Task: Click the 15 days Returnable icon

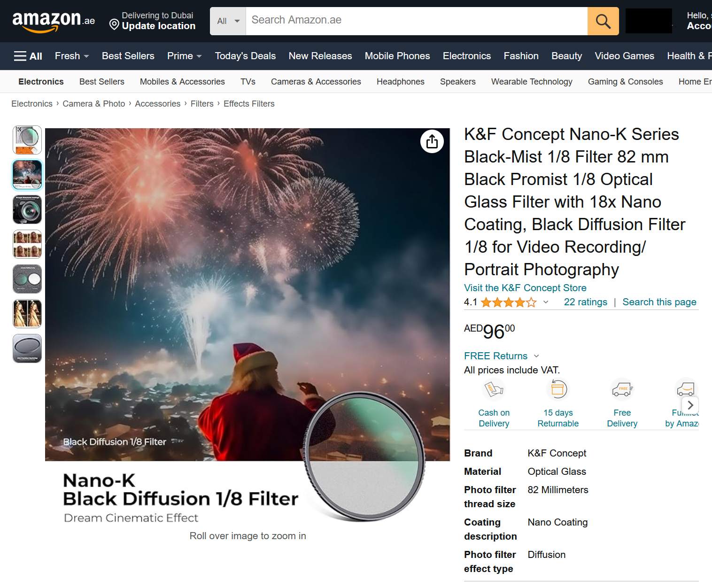Action: click(558, 390)
